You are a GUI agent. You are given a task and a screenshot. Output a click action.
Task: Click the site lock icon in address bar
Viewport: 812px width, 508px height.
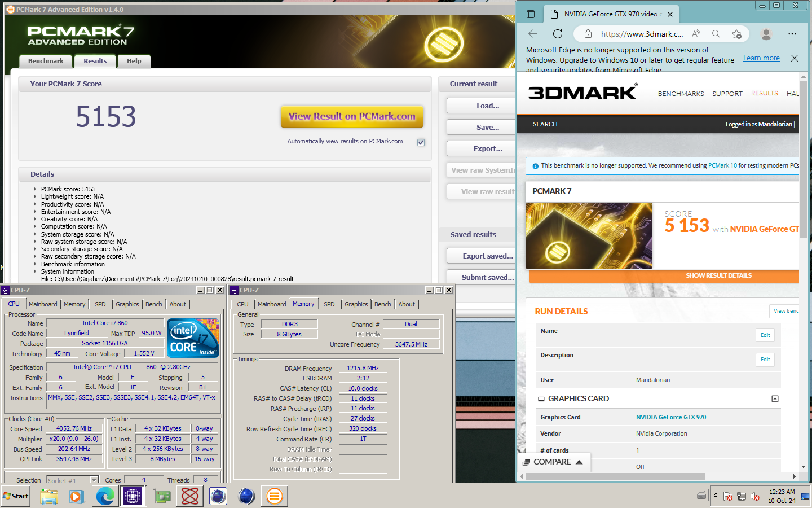pos(588,34)
